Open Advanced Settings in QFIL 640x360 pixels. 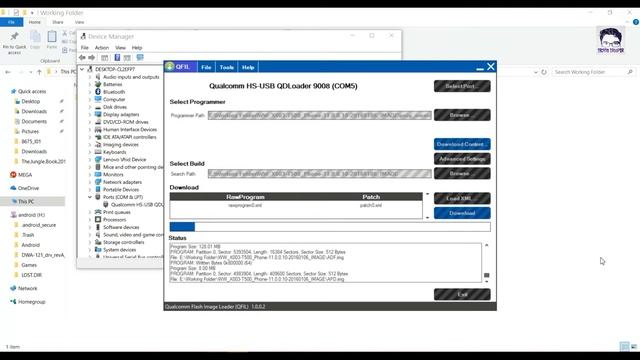tap(462, 159)
